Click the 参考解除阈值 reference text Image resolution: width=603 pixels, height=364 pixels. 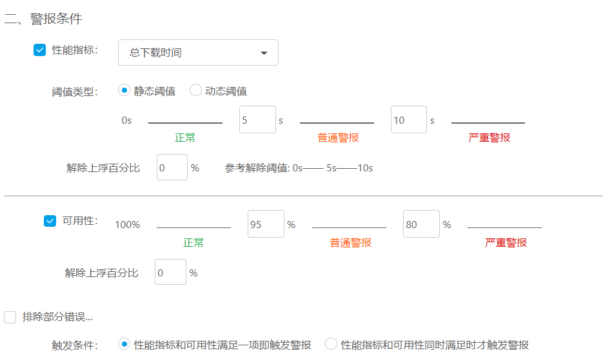pyautogui.click(x=299, y=168)
